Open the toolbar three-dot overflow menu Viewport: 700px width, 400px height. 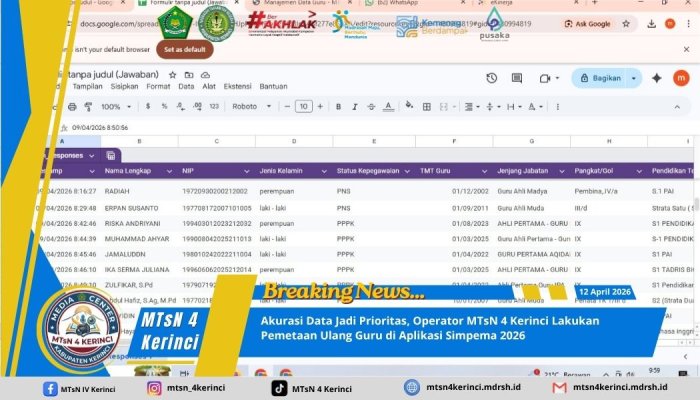558,107
